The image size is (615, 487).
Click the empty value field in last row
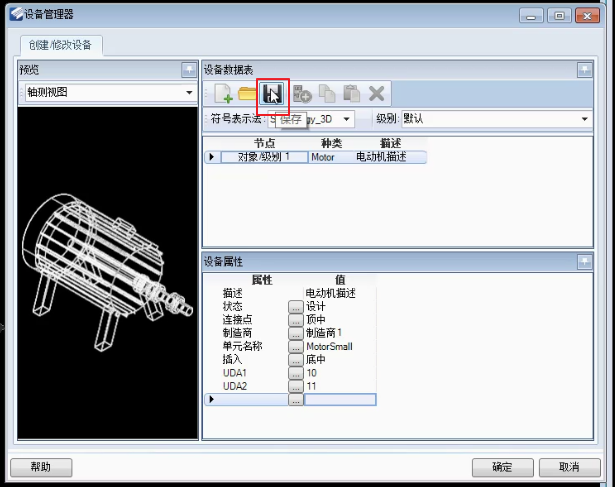(x=340, y=400)
